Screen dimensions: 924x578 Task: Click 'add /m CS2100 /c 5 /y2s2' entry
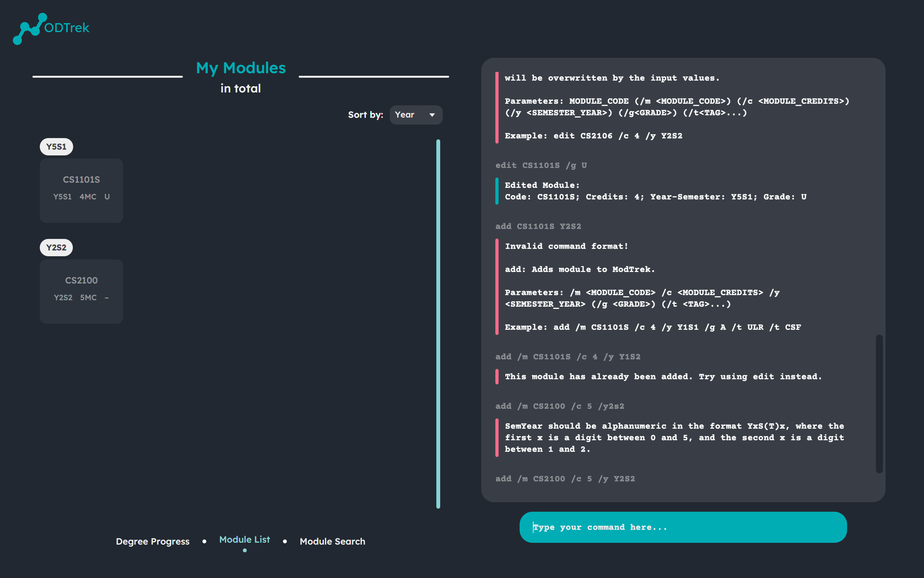pos(560,406)
